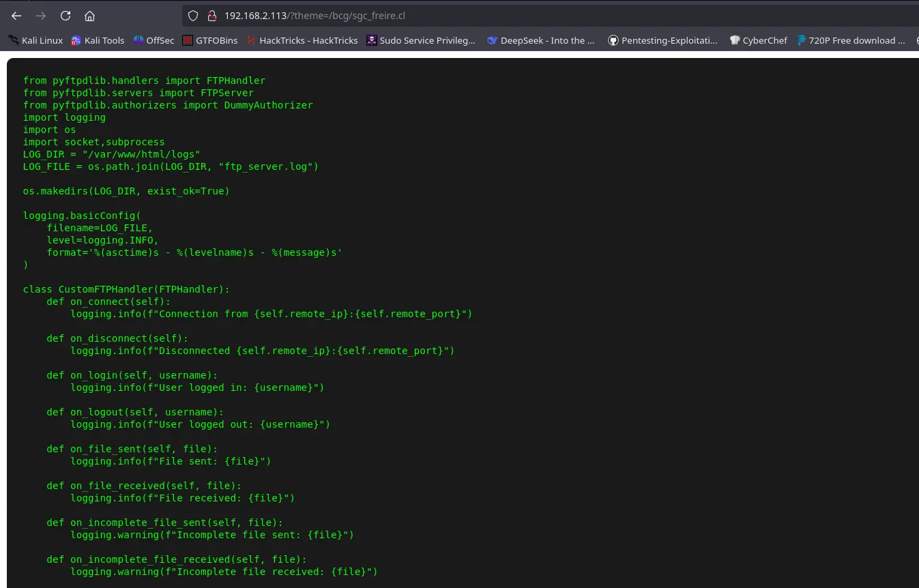The width and height of the screenshot is (919, 588).
Task: Open the tracking protection shield icon
Action: click(193, 16)
